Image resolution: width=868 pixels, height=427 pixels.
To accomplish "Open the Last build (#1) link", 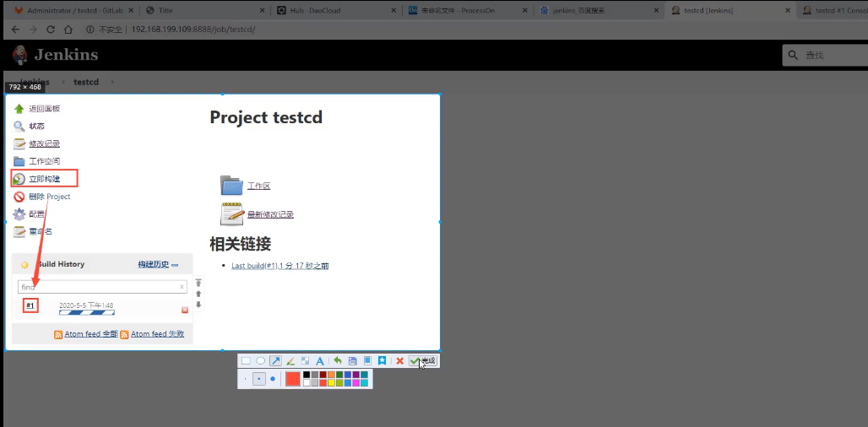I will [x=279, y=266].
